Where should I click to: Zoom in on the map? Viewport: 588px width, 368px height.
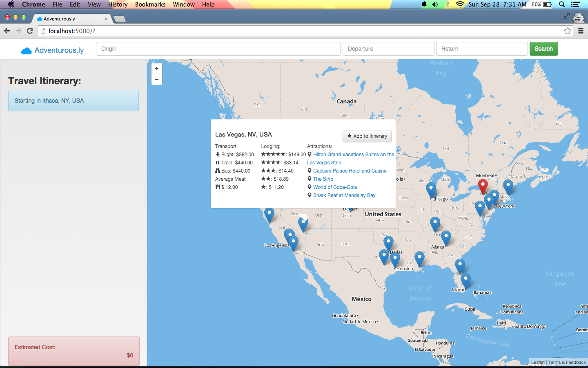(x=157, y=69)
